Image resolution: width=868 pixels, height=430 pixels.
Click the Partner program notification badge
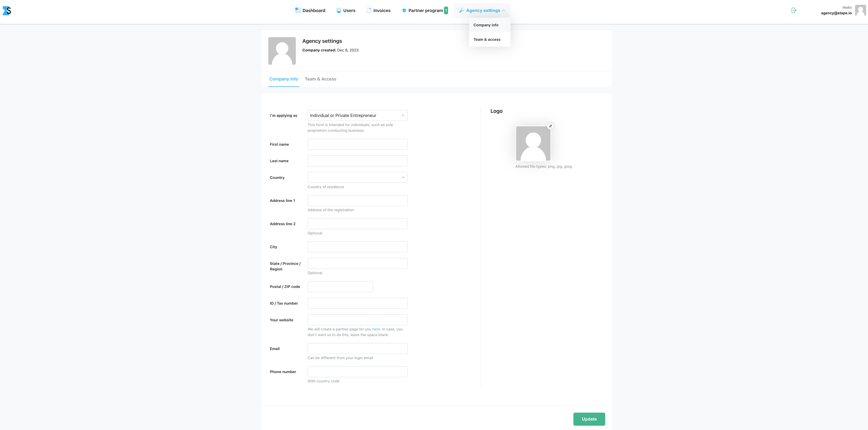coord(446,10)
